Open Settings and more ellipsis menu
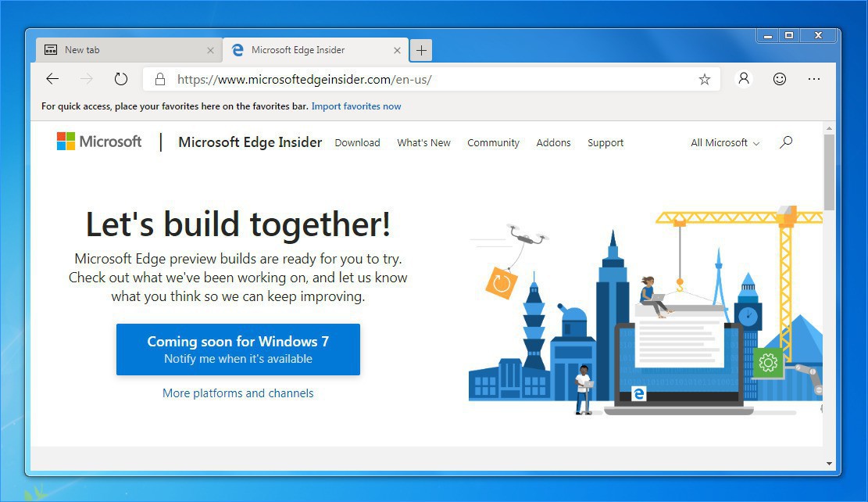 [814, 79]
